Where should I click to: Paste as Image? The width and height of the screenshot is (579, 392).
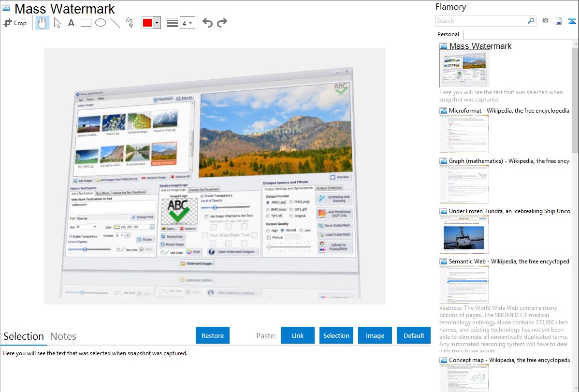(x=375, y=335)
